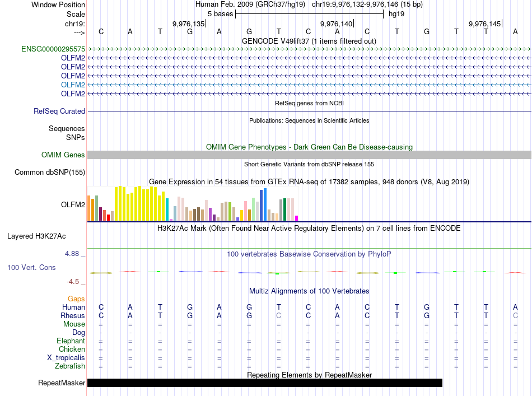Click the Rhesus species row label

[73, 315]
